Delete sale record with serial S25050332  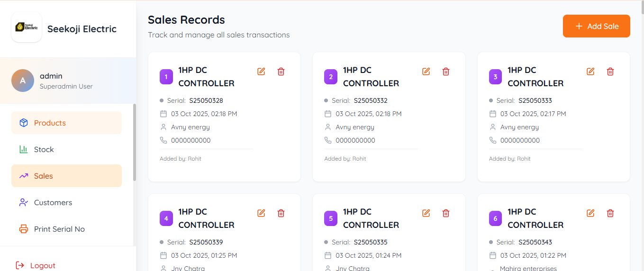click(x=446, y=72)
